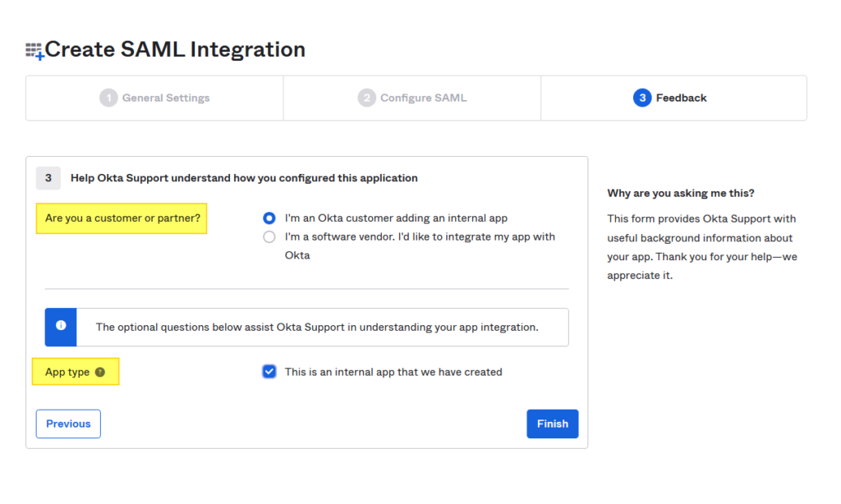Click the optional questions info banner text
This screenshot has width=841, height=504.
(317, 327)
